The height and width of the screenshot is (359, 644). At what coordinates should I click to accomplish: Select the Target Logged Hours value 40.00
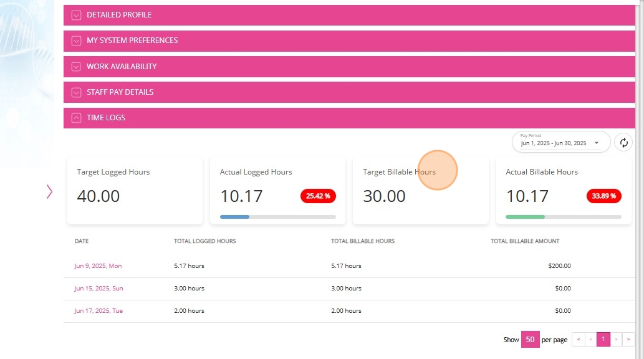point(98,196)
